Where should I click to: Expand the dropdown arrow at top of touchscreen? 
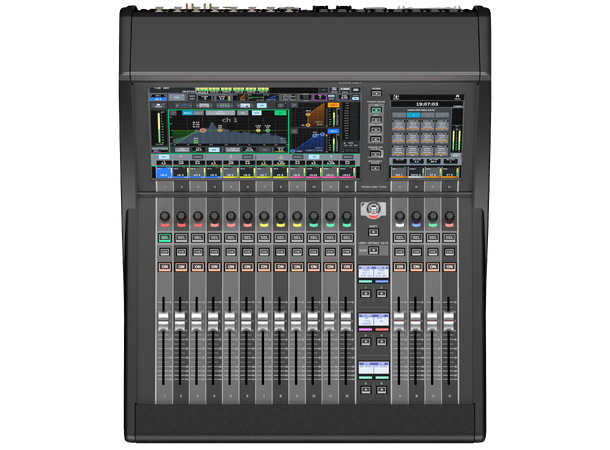coord(323,90)
